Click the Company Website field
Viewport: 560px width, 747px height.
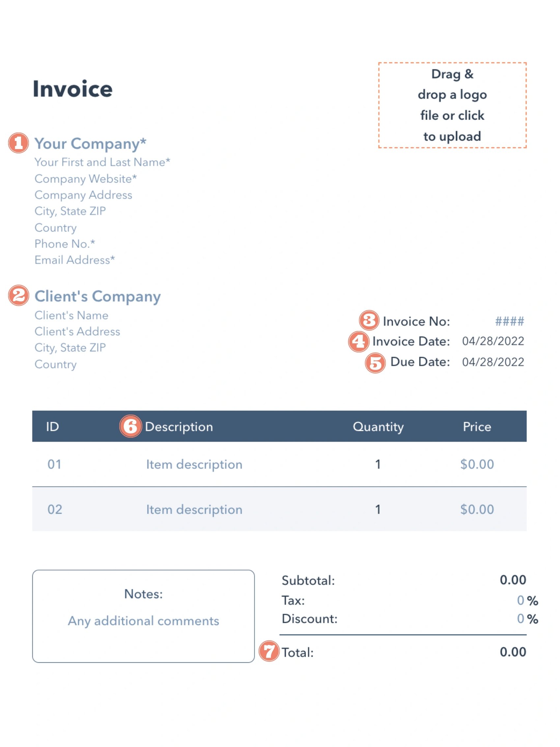tap(86, 179)
